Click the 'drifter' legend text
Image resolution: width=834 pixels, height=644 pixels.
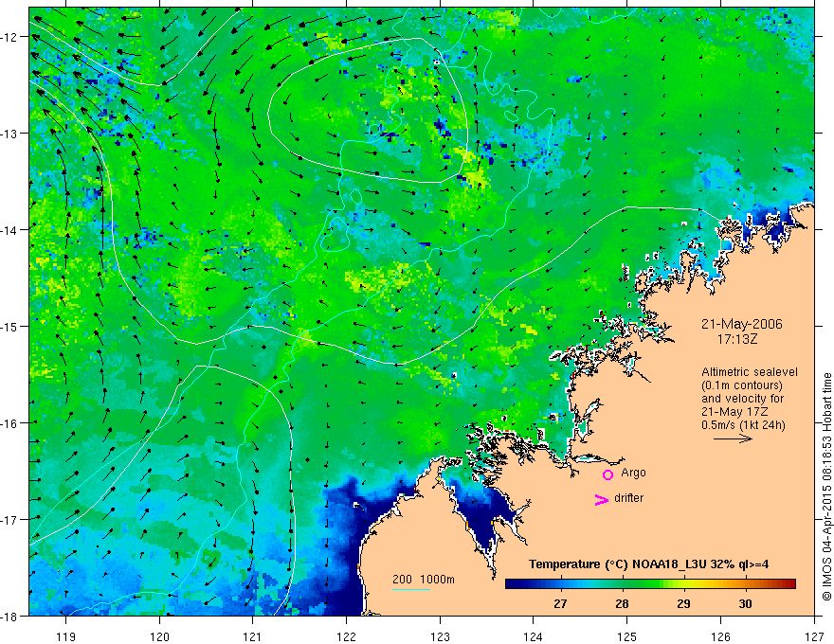point(628,498)
